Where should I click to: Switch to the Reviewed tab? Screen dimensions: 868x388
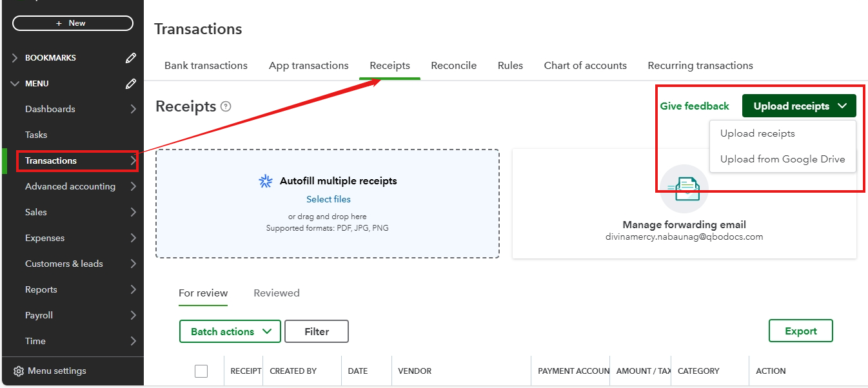point(276,293)
